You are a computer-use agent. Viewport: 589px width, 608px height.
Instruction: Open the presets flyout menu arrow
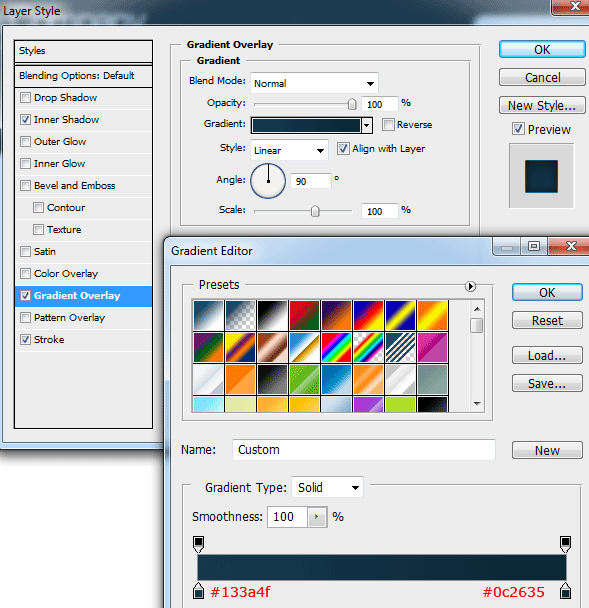[470, 287]
